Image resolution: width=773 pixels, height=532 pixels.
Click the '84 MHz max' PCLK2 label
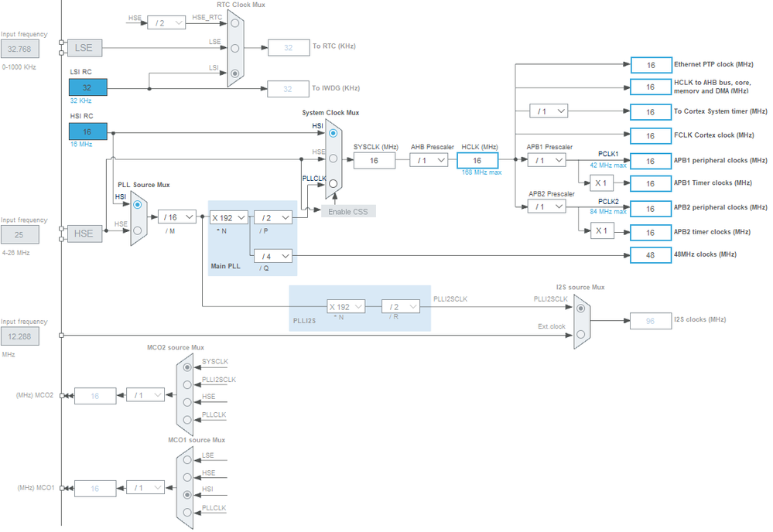608,212
